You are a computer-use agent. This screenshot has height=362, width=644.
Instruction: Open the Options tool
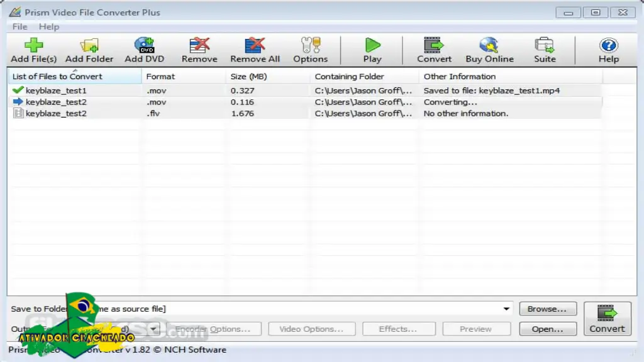tap(311, 50)
